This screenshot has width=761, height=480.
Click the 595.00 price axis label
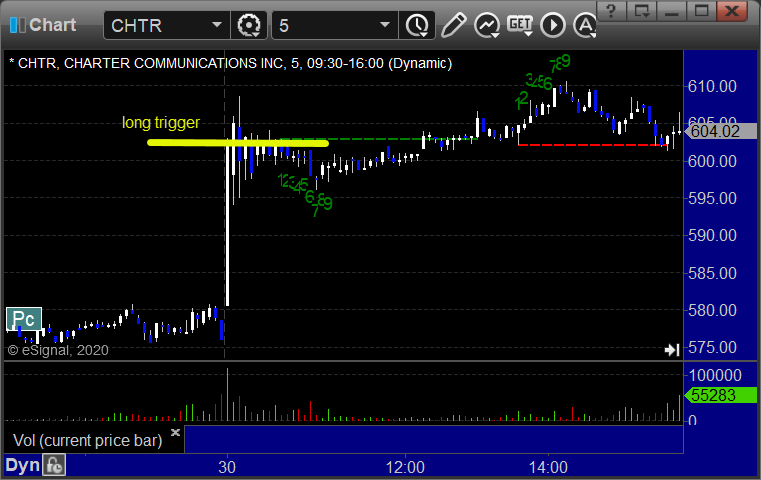click(x=712, y=198)
